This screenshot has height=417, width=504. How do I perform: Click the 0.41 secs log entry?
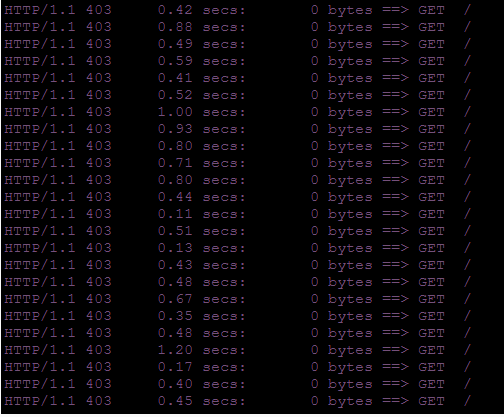237,78
